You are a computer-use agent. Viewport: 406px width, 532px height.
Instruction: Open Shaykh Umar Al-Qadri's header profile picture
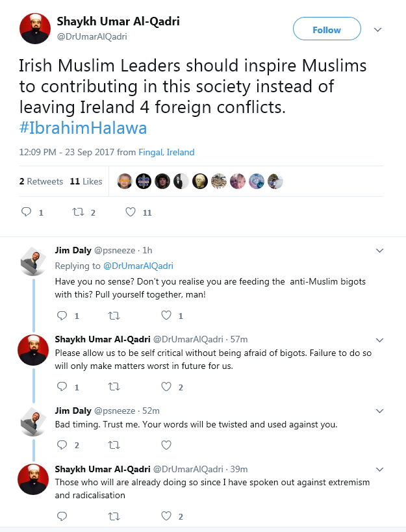pyautogui.click(x=35, y=29)
